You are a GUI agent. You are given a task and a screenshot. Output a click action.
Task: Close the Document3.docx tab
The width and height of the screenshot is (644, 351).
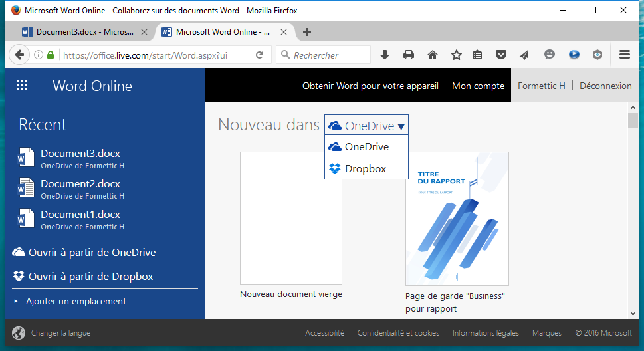[144, 32]
